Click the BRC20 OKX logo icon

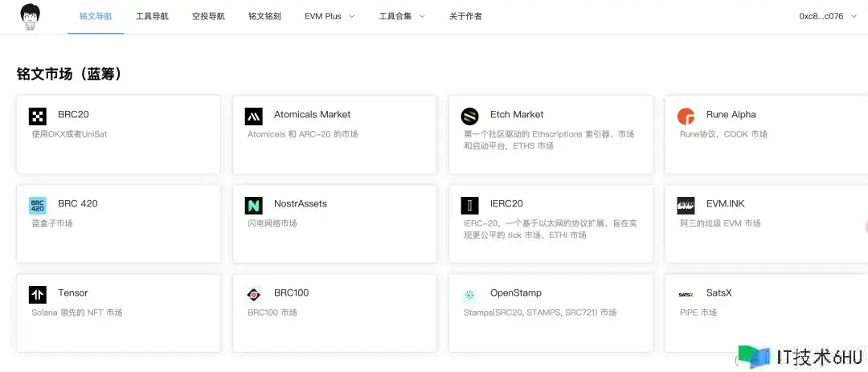38,117
